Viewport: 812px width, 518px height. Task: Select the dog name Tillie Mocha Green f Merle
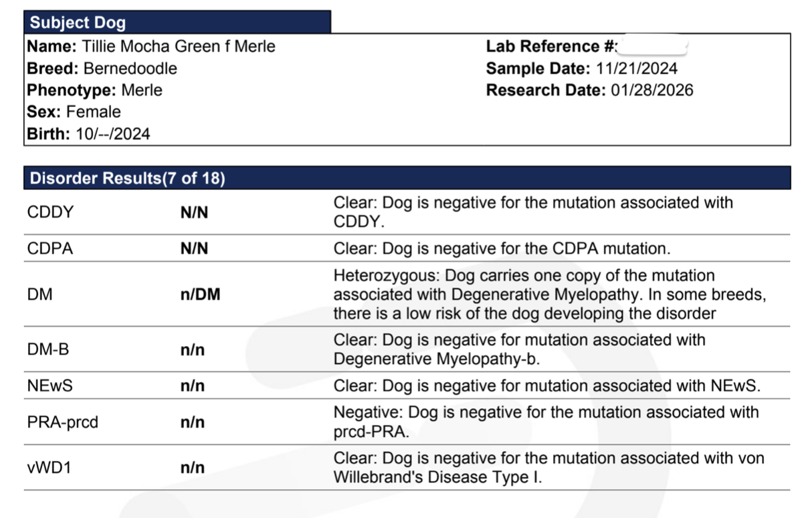click(x=178, y=47)
